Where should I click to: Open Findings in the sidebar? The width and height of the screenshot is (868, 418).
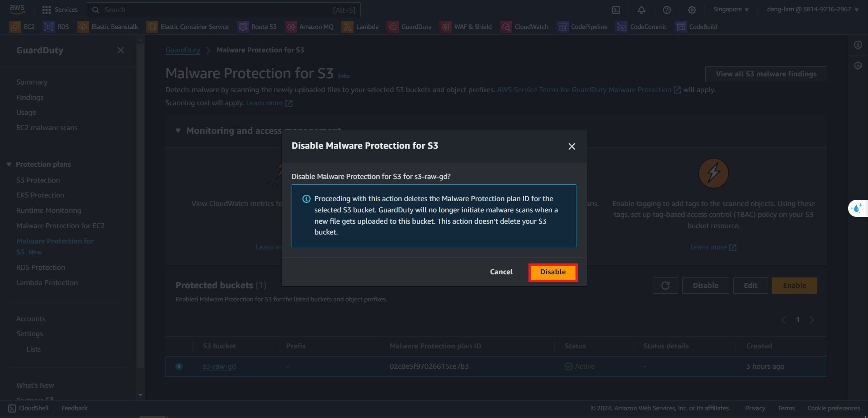(x=30, y=98)
